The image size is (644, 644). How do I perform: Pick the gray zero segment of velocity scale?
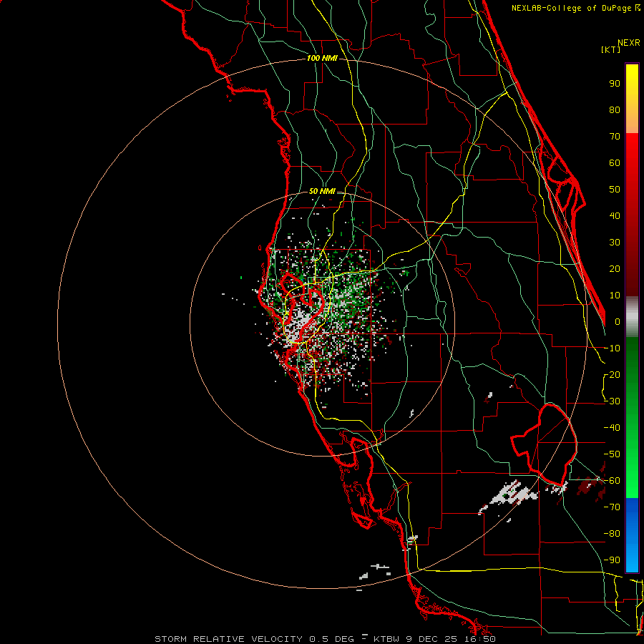click(632, 317)
